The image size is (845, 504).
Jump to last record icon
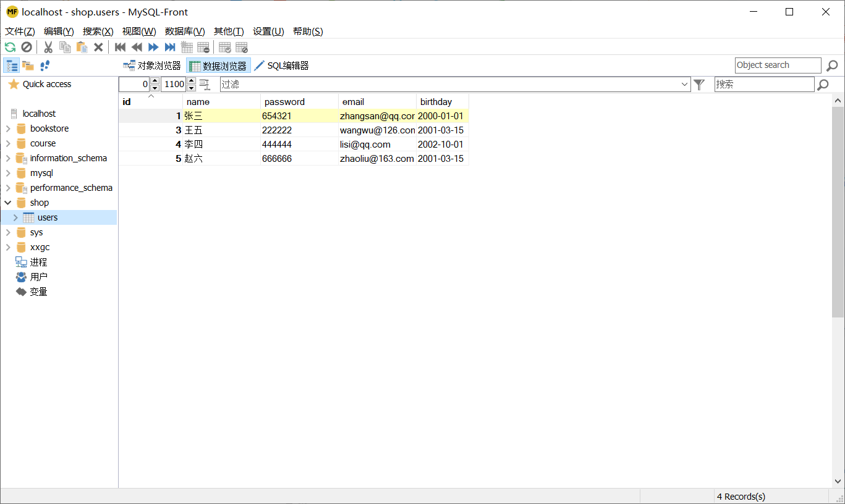[170, 47]
